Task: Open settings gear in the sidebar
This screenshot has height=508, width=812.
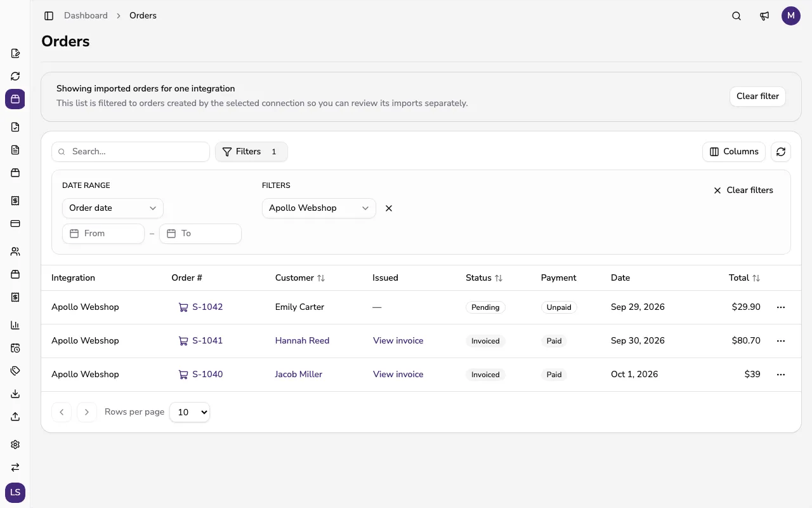Action: coord(15,444)
